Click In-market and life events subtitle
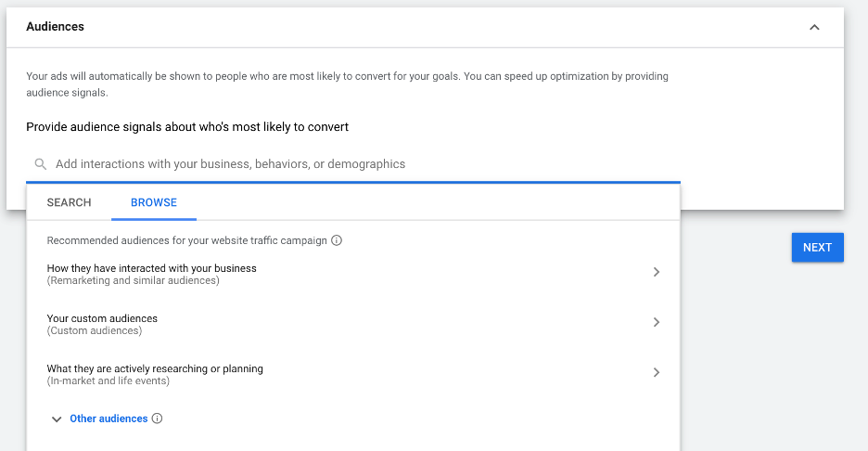This screenshot has width=868, height=451. click(108, 380)
